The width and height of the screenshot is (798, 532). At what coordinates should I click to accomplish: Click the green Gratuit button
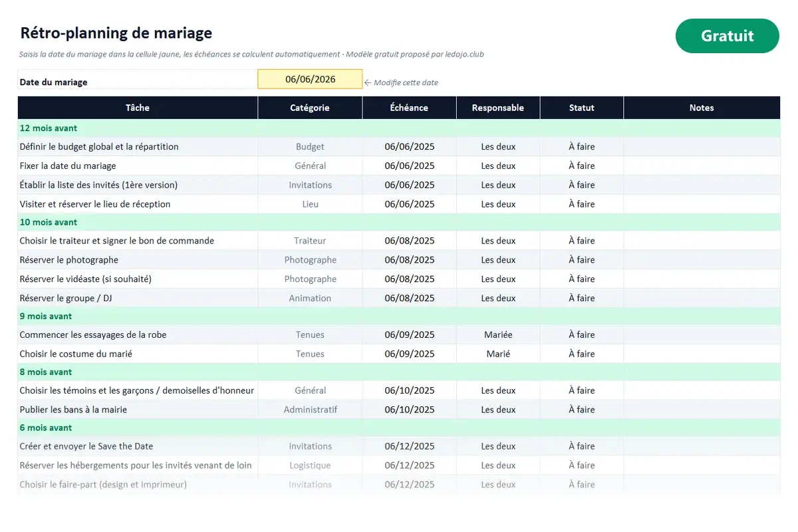pyautogui.click(x=727, y=36)
